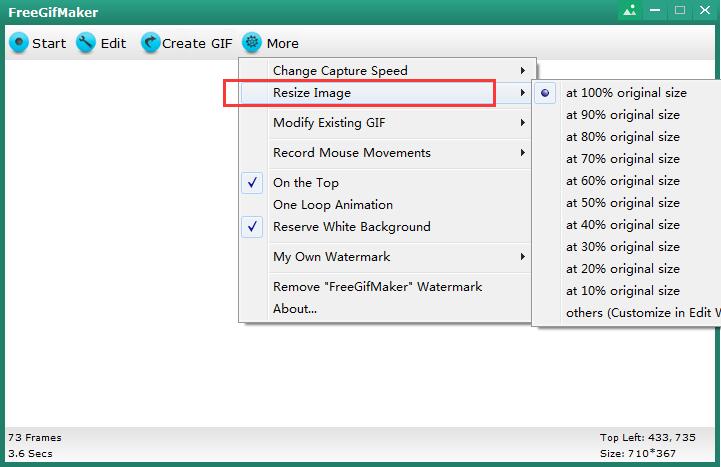Open Modify Existing GIF menu entry

tap(385, 122)
